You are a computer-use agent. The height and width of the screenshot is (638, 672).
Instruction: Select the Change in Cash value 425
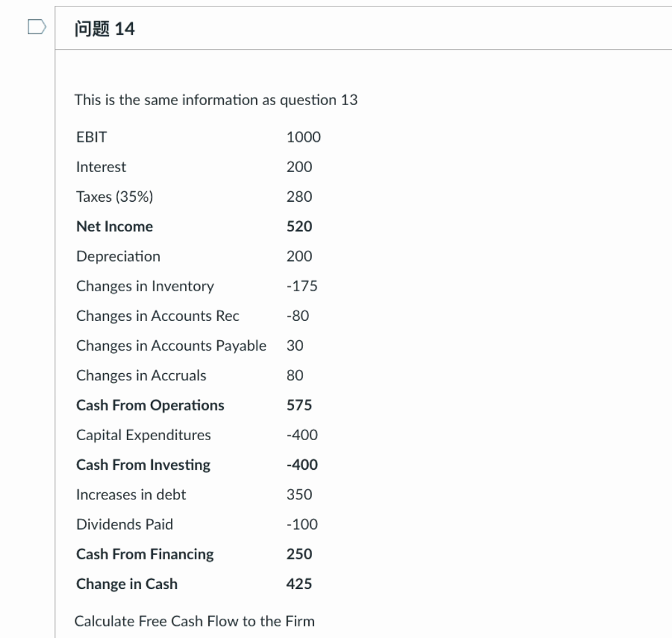pyautogui.click(x=299, y=583)
